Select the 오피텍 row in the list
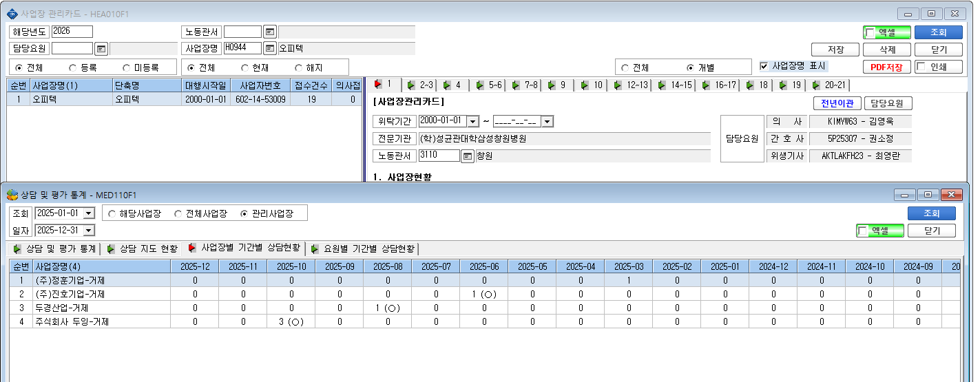This screenshot has width=980, height=382. pyautogui.click(x=184, y=99)
